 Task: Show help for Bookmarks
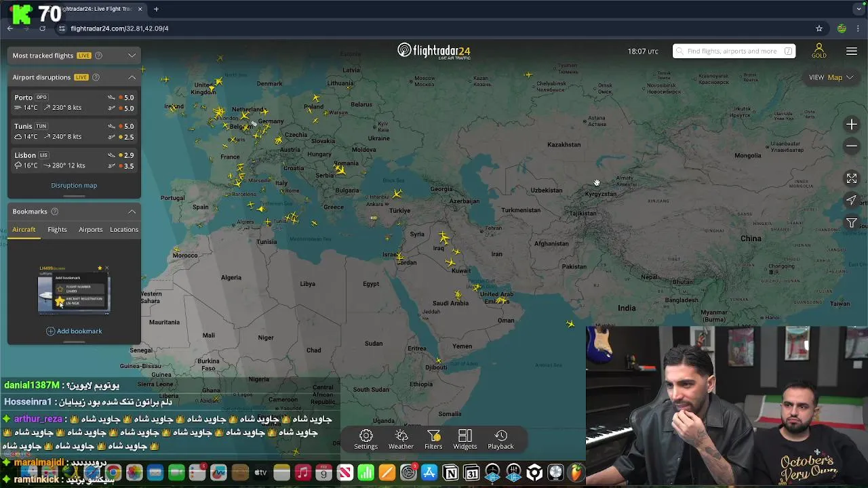[55, 211]
